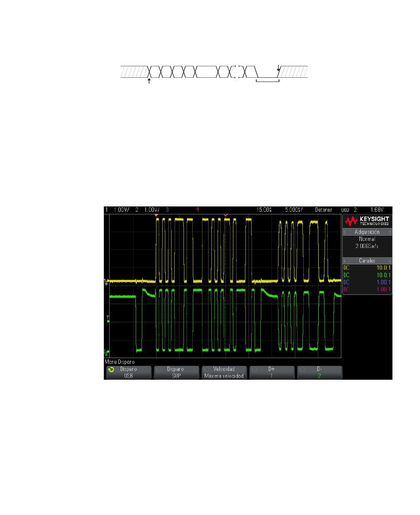Open the Disparo: SOP softkey menu
420x515 pixels.
tap(176, 373)
